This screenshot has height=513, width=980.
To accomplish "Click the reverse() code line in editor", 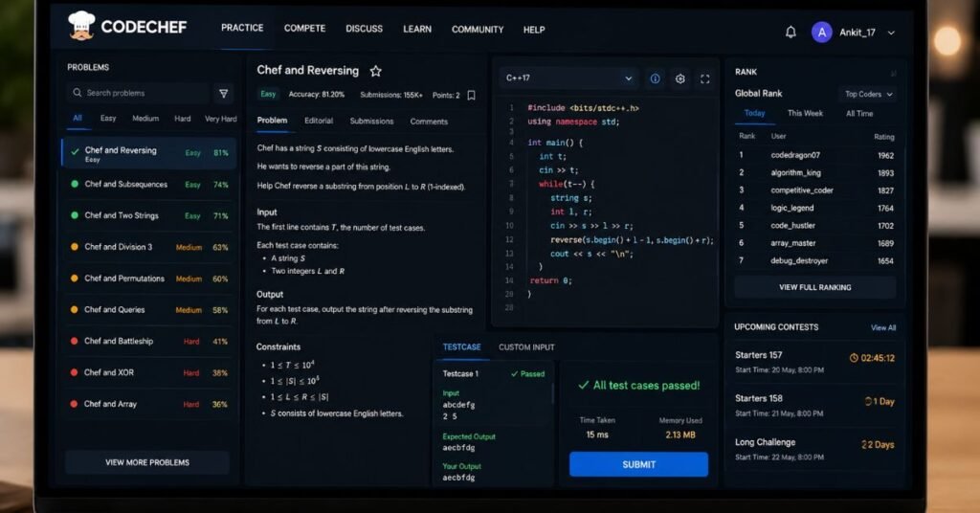I will pyautogui.click(x=632, y=240).
